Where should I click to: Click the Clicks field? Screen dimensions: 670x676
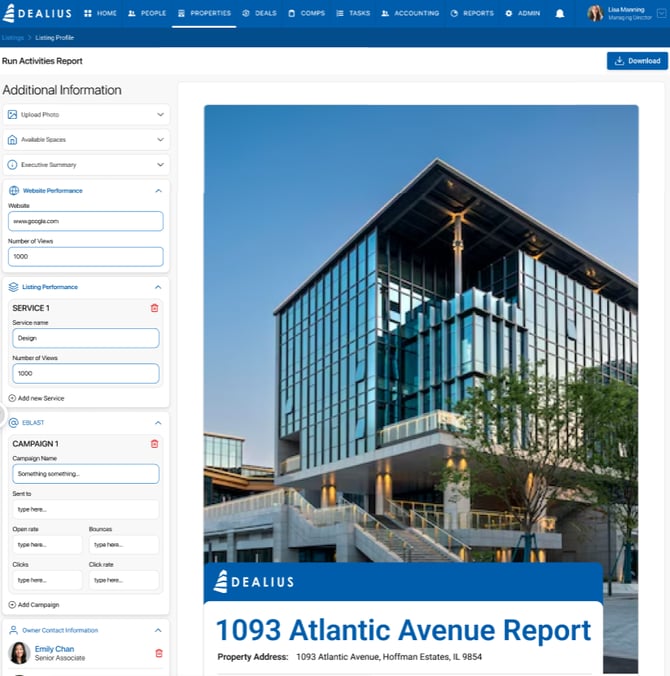(47, 580)
